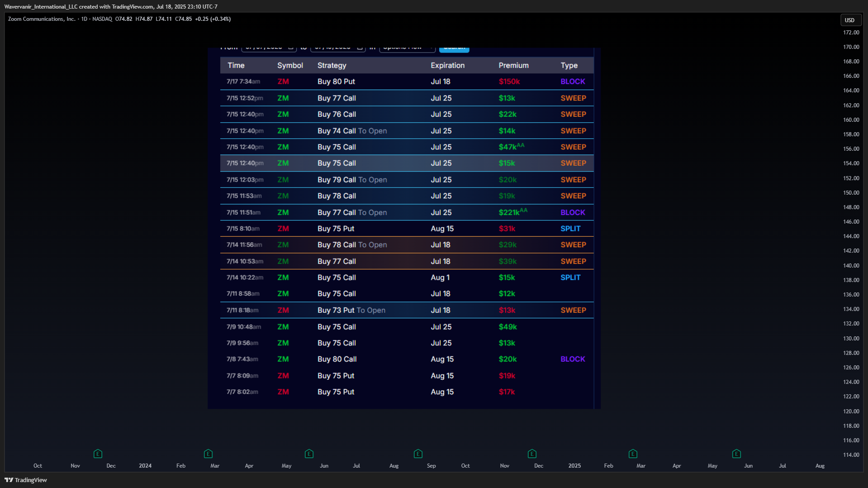Click the Time column header

pyautogui.click(x=236, y=65)
